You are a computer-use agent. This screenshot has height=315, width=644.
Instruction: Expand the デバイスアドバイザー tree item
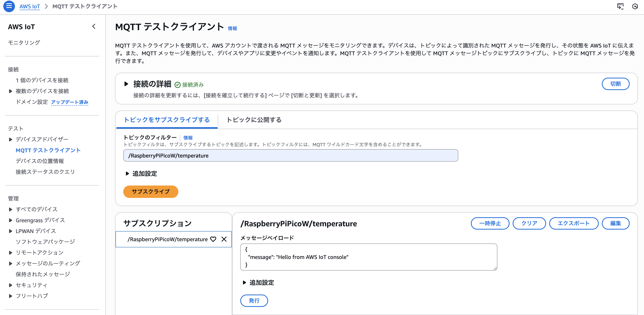(10, 139)
